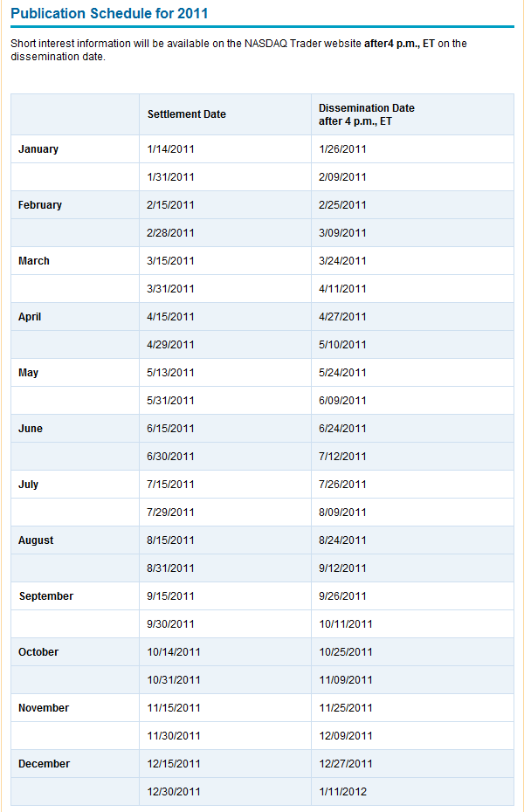Click the November row label
524x812 pixels.
[x=44, y=708]
